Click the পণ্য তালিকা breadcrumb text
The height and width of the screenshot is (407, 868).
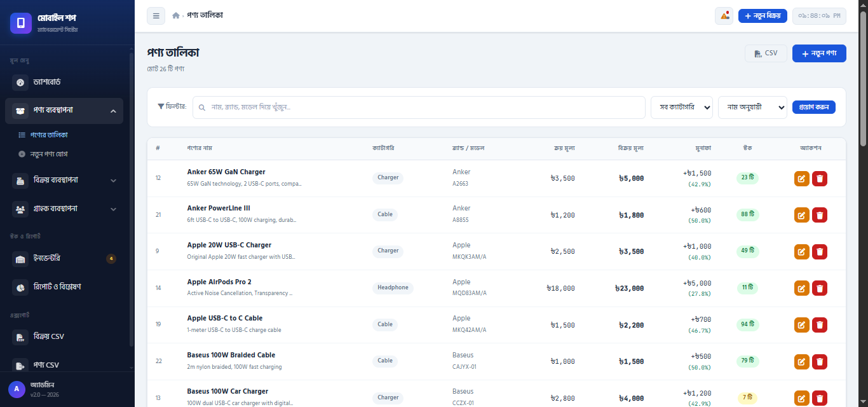(x=205, y=15)
